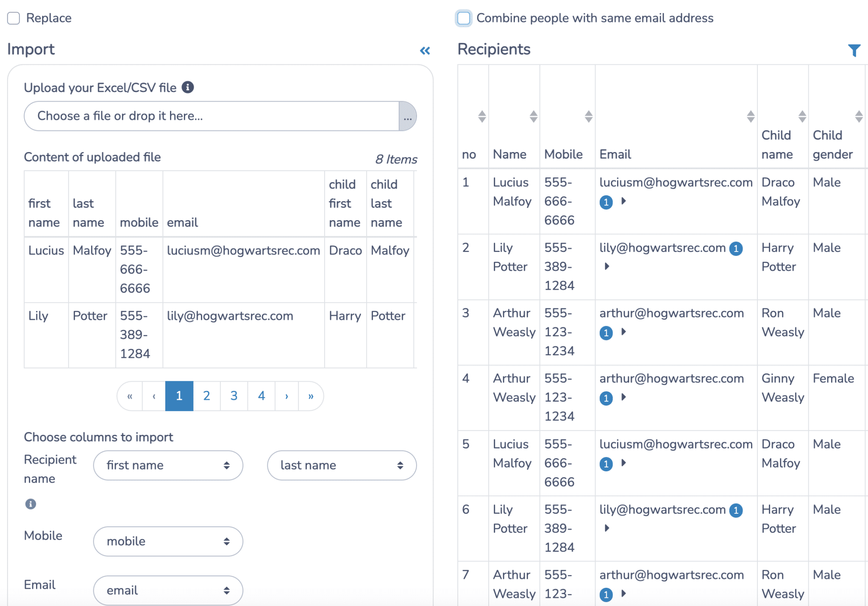Jump to last page with » button
The height and width of the screenshot is (606, 868).
pyautogui.click(x=311, y=396)
